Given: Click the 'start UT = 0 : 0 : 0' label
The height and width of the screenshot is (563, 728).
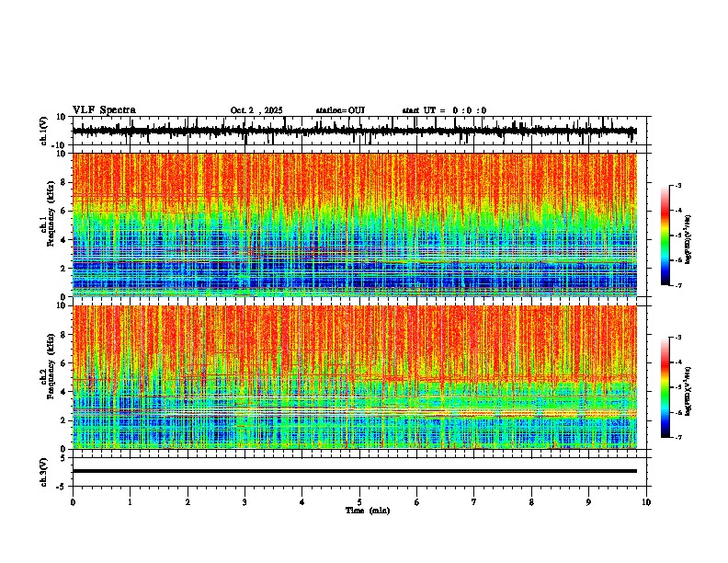Looking at the screenshot, I should click(x=444, y=110).
